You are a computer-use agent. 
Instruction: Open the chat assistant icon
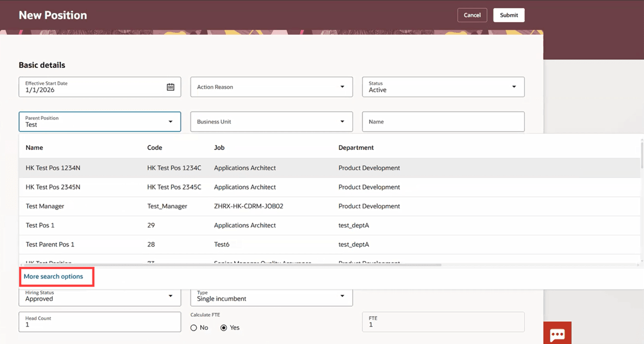tap(557, 333)
